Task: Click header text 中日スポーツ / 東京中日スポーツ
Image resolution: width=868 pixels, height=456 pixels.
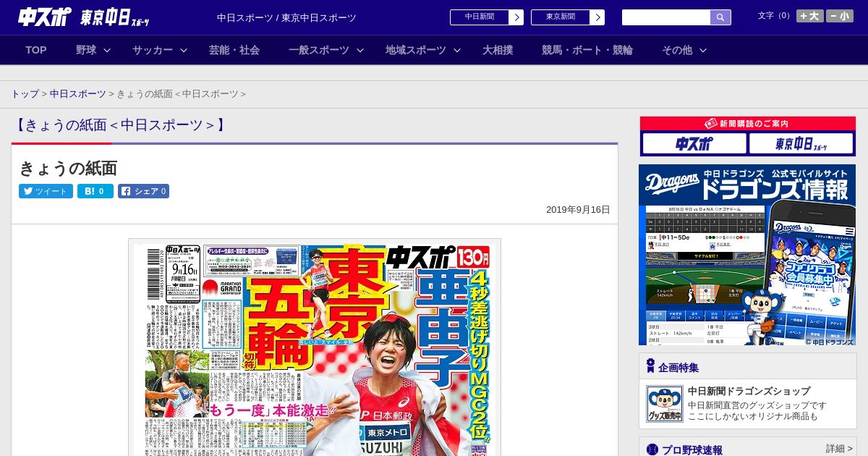Action: (286, 17)
